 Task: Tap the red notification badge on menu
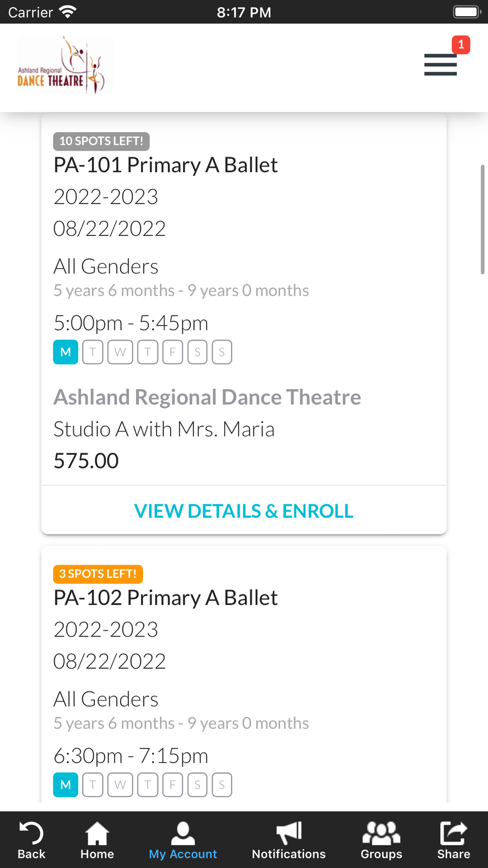[461, 44]
